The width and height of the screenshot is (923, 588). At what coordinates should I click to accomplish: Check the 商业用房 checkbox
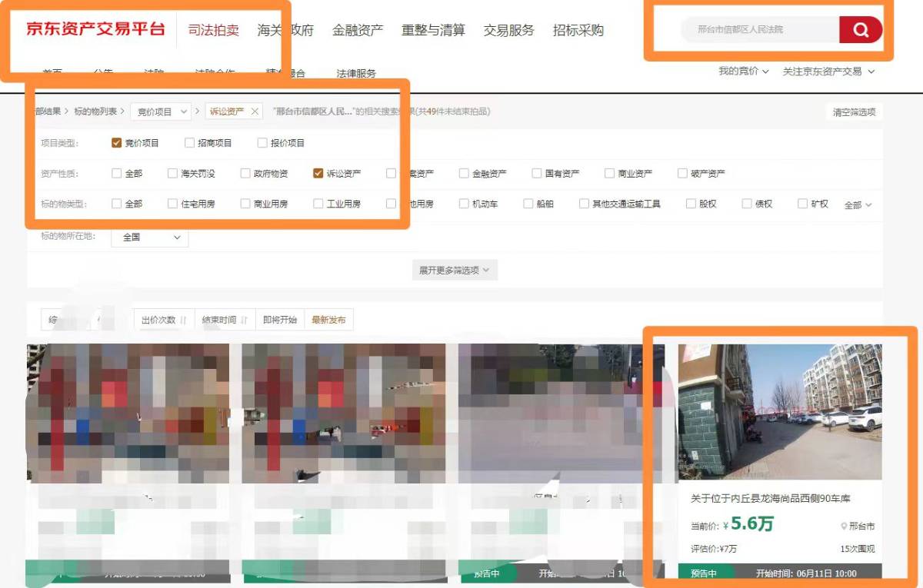(246, 204)
